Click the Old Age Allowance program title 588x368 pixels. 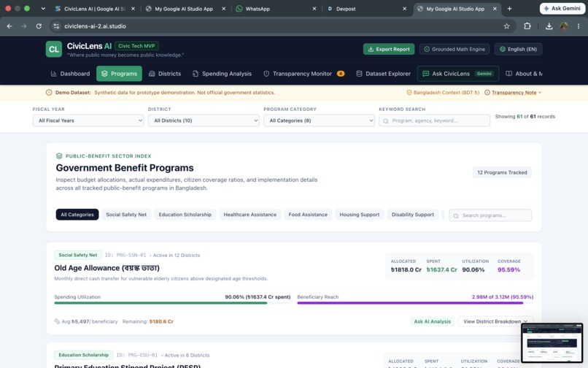pyautogui.click(x=107, y=268)
